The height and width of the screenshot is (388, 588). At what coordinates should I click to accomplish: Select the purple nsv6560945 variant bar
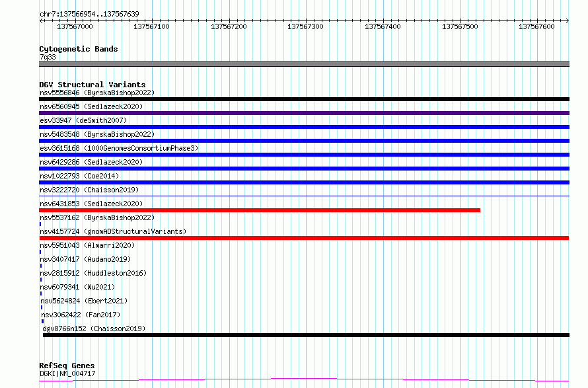(304, 113)
